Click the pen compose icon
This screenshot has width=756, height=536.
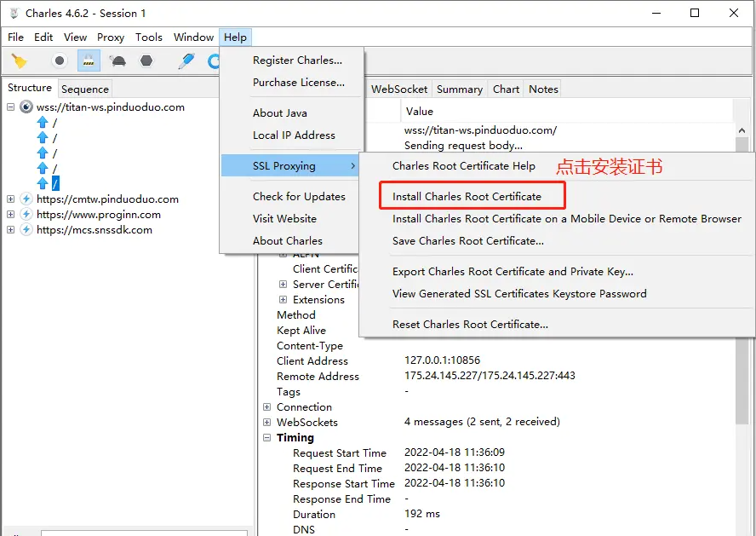point(186,61)
